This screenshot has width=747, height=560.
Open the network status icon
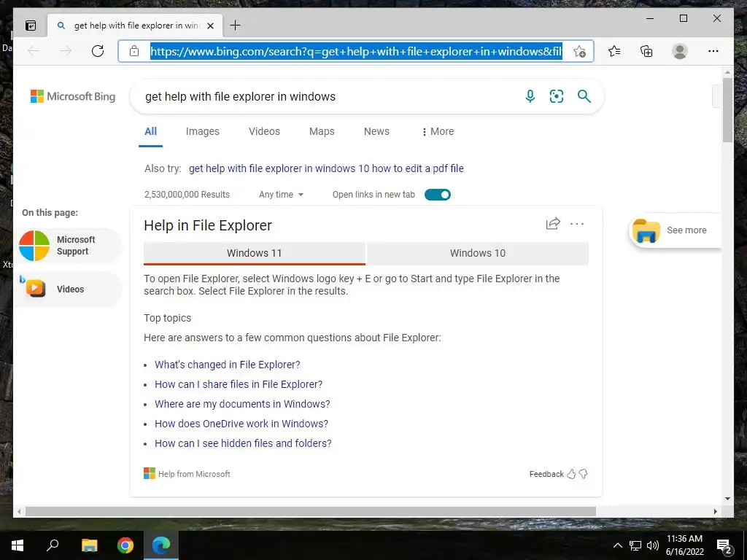pyautogui.click(x=635, y=545)
